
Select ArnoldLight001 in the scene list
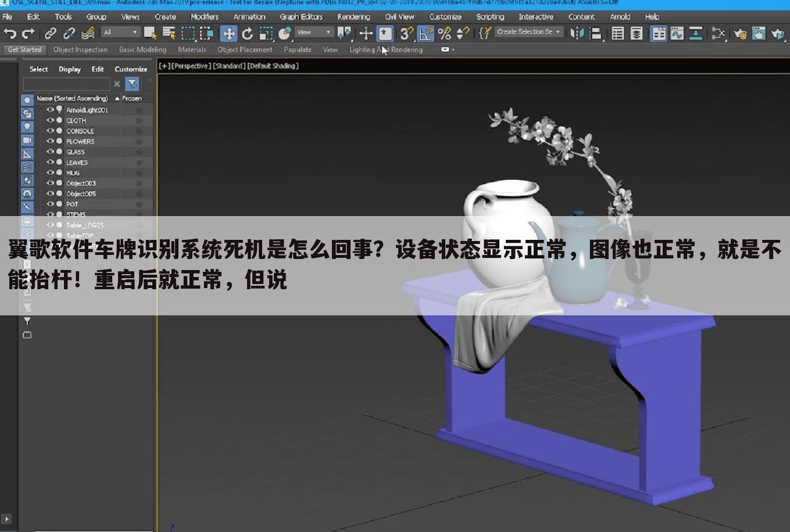point(87,110)
